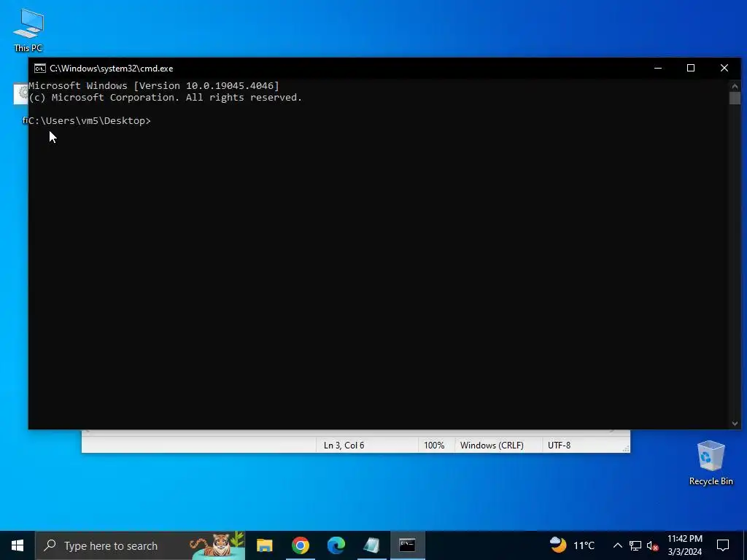Click the Notepad window resize grip
Image resolution: width=747 pixels, height=560 pixels.
point(626,448)
